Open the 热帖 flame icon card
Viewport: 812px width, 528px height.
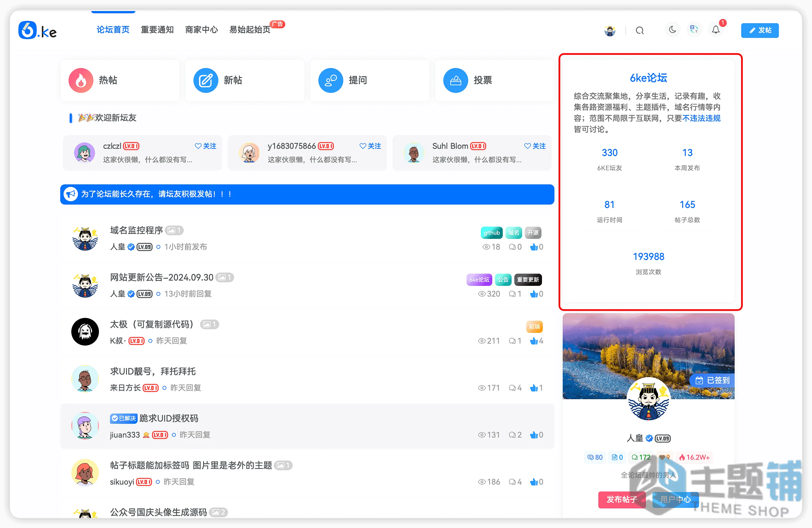pyautogui.click(x=120, y=80)
